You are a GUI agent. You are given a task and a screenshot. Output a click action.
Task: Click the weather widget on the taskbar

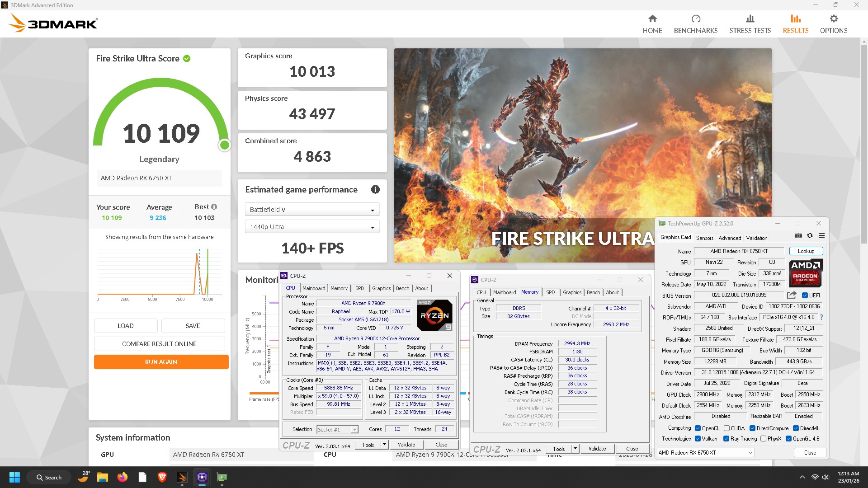click(84, 476)
